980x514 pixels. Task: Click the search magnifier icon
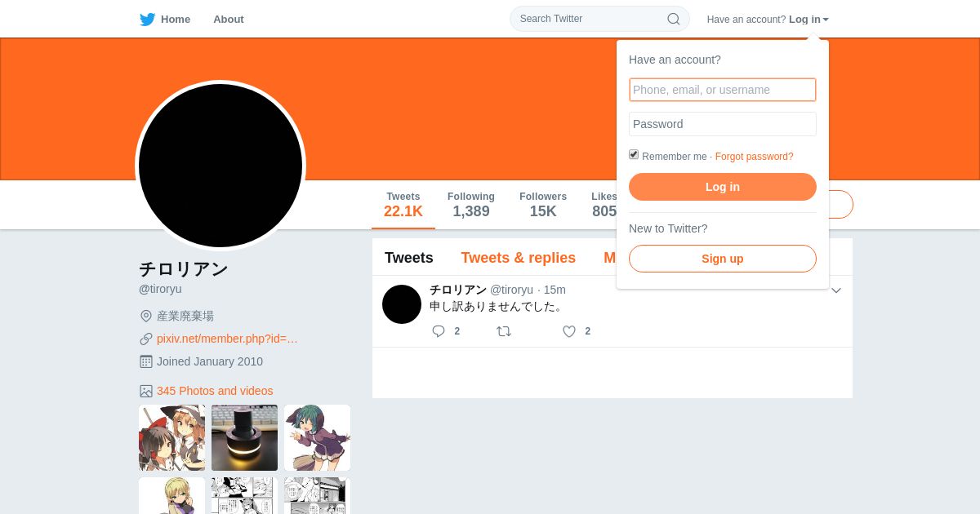click(674, 19)
